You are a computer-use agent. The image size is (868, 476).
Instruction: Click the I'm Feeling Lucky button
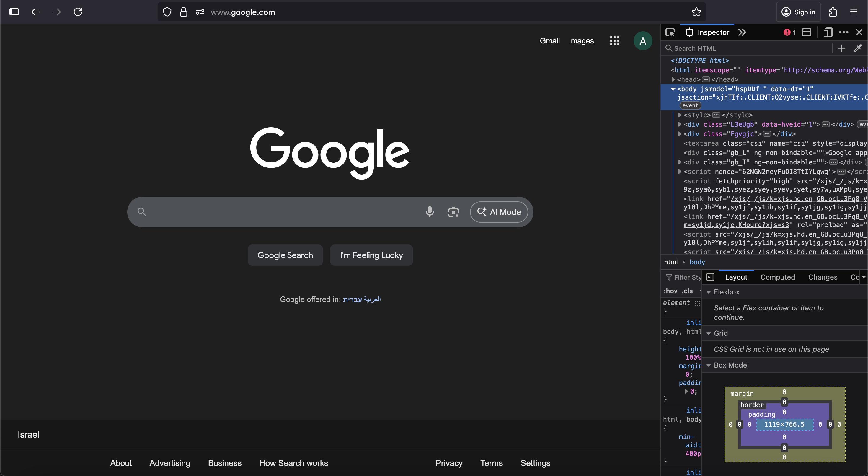[371, 255]
